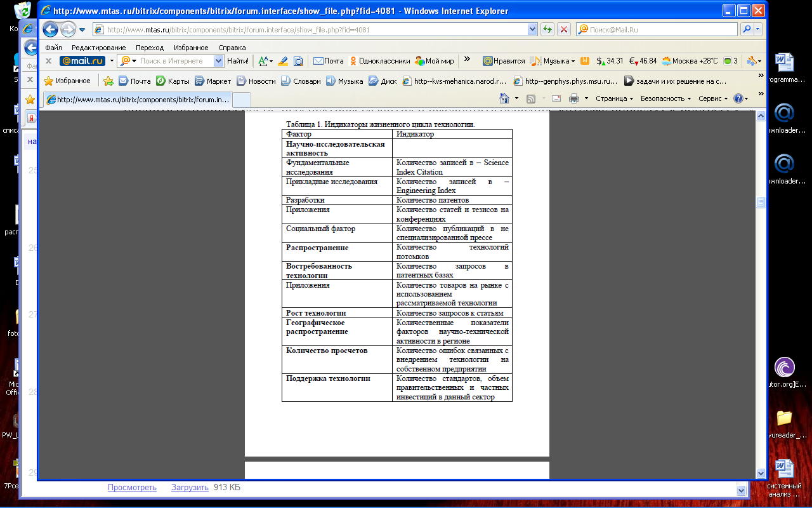Refresh the page with green arrows icon

547,30
